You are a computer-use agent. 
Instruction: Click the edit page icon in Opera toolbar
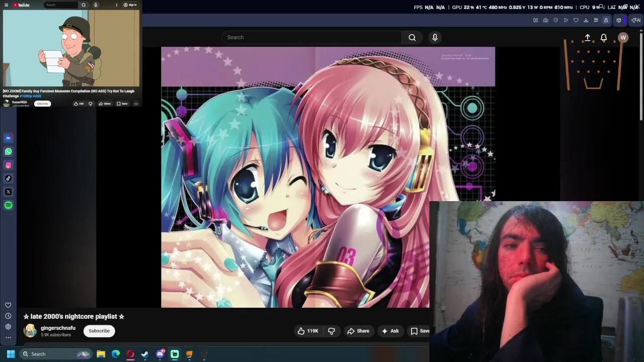pos(535,20)
